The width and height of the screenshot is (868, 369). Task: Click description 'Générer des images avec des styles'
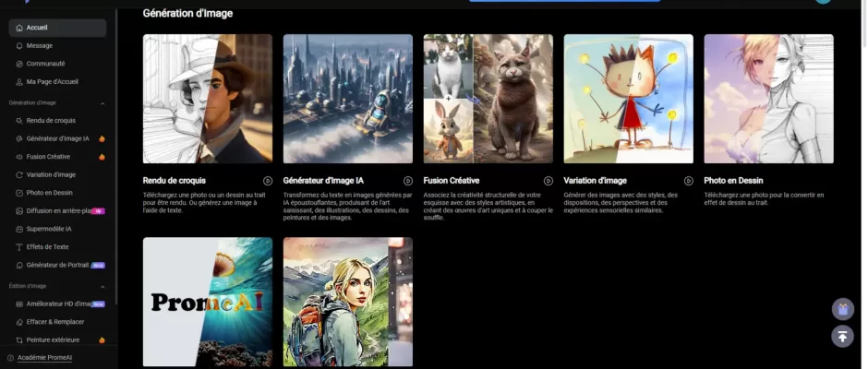click(621, 202)
